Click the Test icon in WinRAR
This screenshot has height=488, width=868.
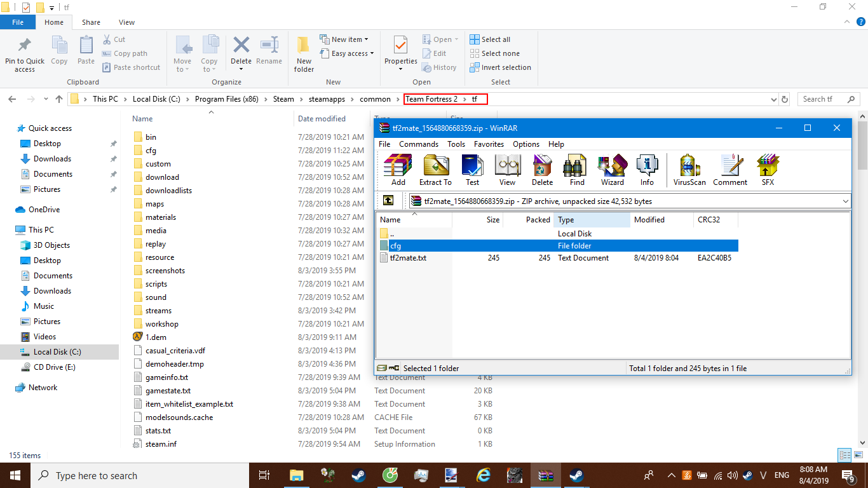tap(472, 169)
